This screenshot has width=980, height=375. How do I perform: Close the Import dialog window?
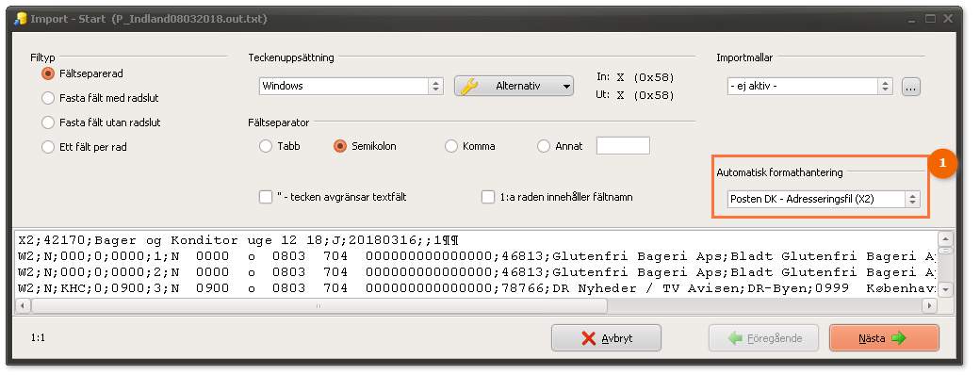coord(948,19)
